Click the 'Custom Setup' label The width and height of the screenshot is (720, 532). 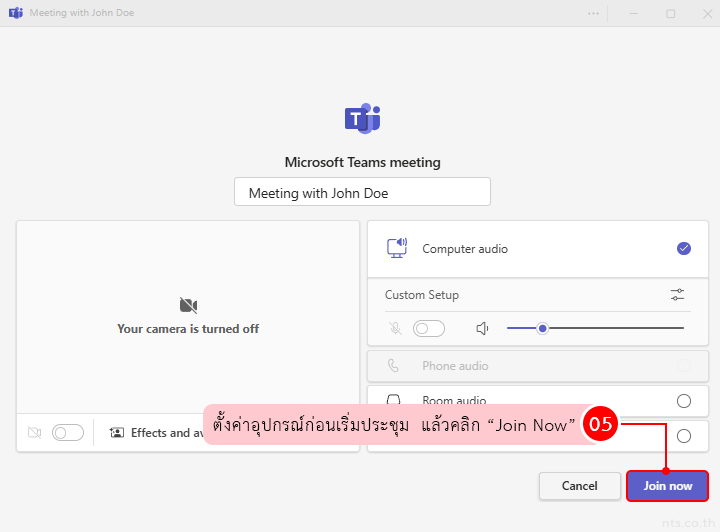pos(422,295)
